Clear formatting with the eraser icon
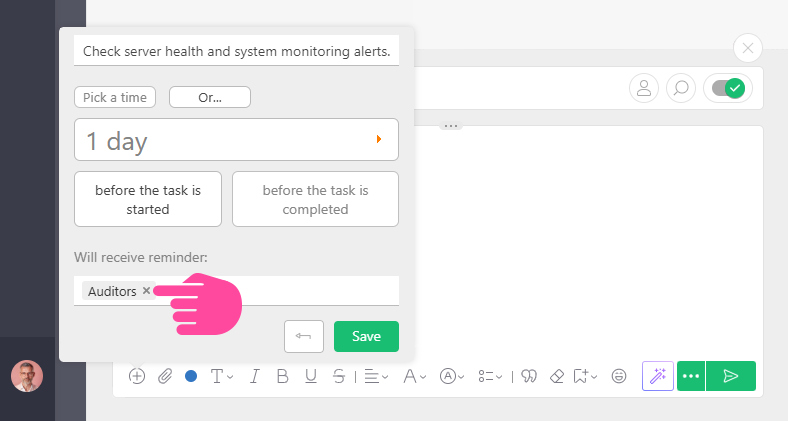This screenshot has width=788, height=421. (x=558, y=376)
